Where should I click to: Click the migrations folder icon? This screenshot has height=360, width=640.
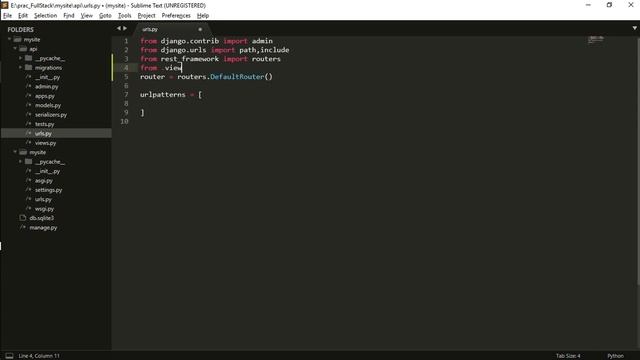point(29,67)
